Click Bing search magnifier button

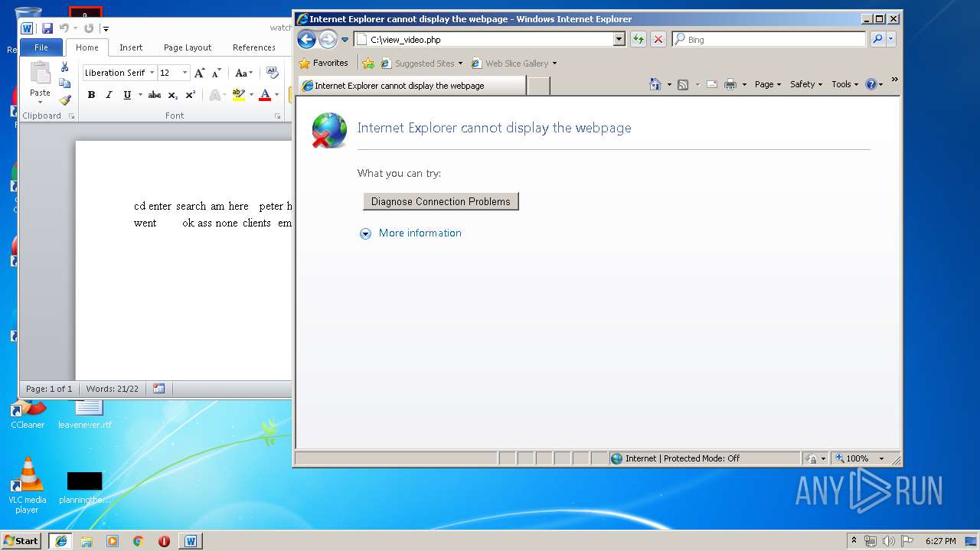pos(877,39)
